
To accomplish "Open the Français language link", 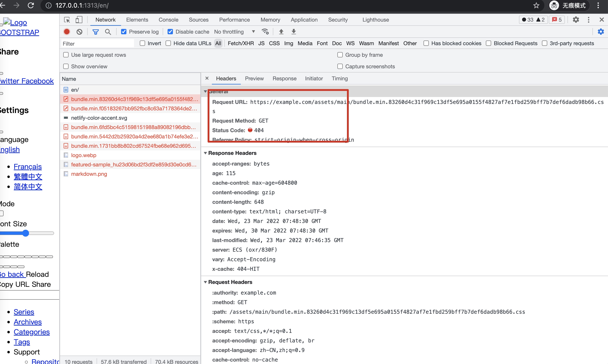I will pyautogui.click(x=27, y=167).
